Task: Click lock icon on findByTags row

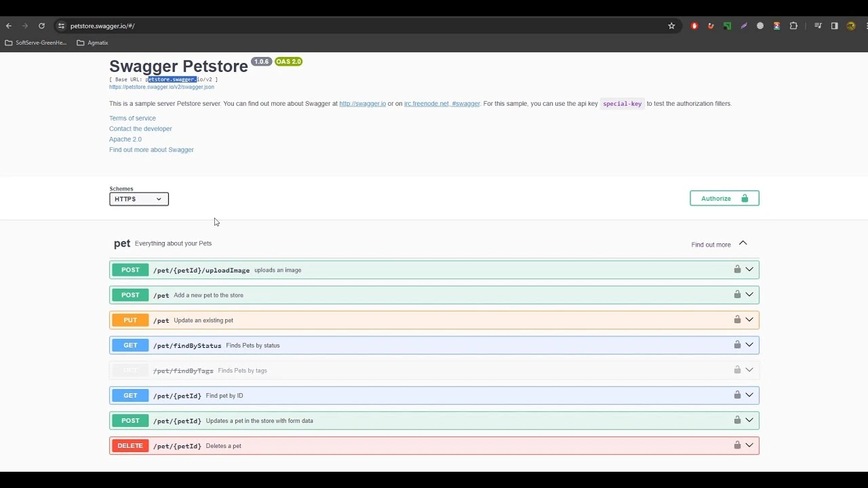Action: pos(737,369)
